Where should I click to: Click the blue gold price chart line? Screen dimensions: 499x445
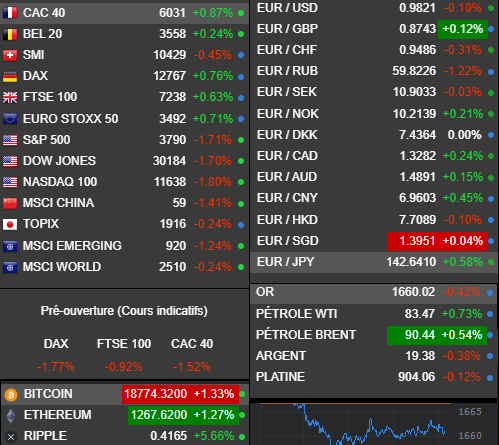pyautogui.click(x=369, y=424)
